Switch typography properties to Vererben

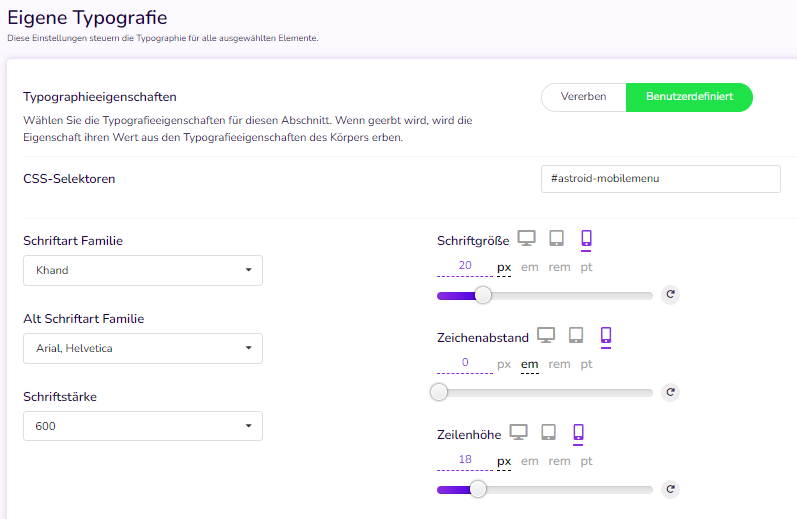click(x=584, y=97)
